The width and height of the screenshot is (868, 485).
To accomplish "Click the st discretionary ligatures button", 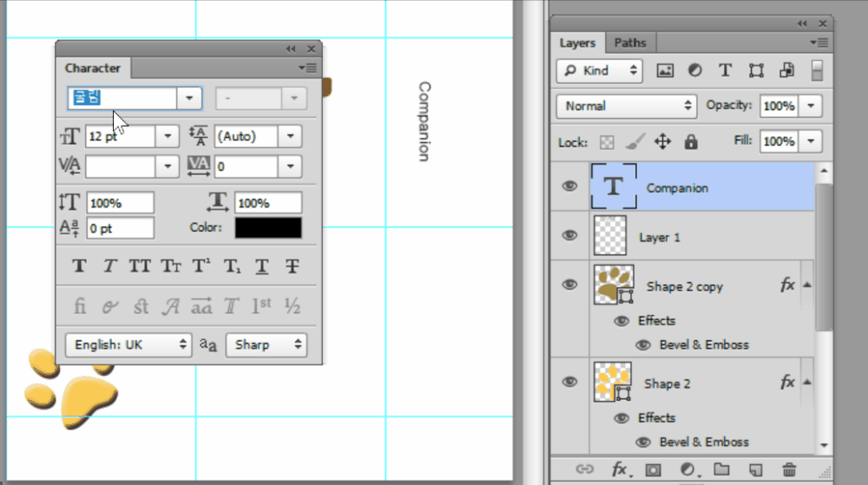I will click(141, 305).
